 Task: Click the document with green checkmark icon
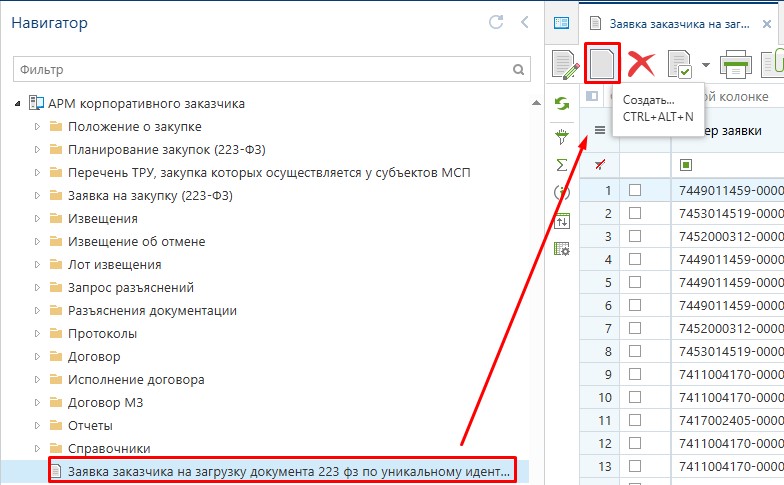pyautogui.click(x=680, y=64)
